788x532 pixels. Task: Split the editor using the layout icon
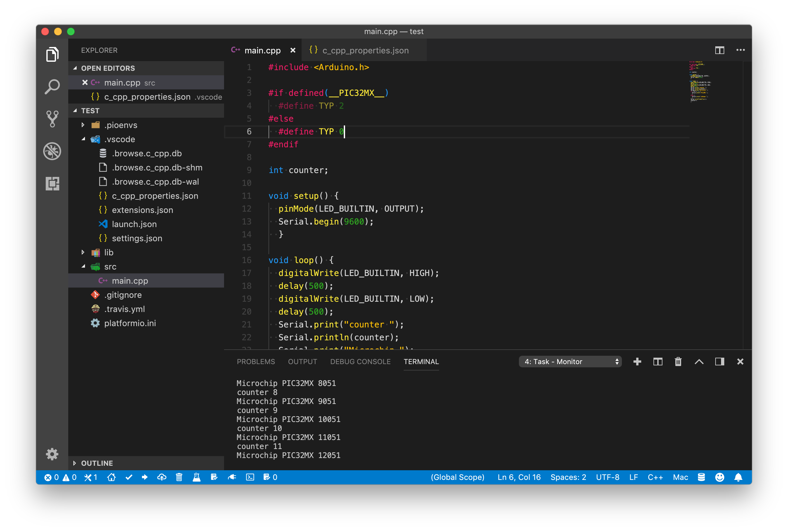tap(719, 50)
